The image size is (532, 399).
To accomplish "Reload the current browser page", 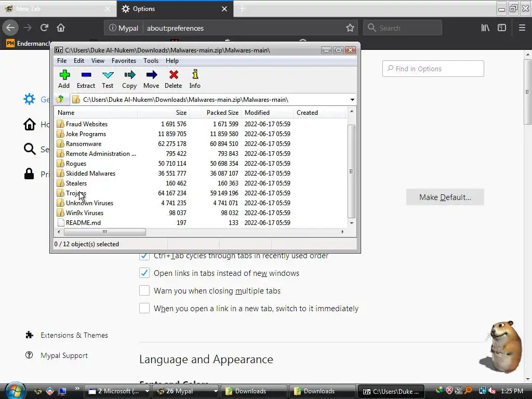I will 44,28.
